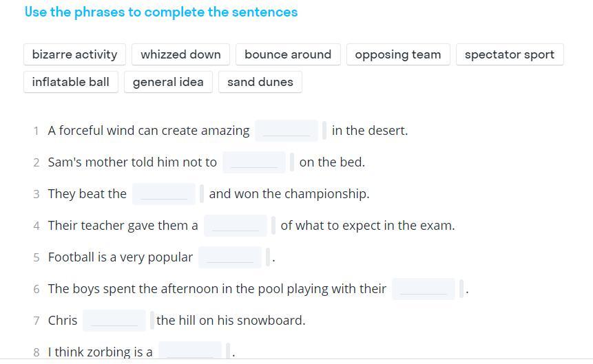Click the blank after 'Football is a very popular'

(x=230, y=257)
